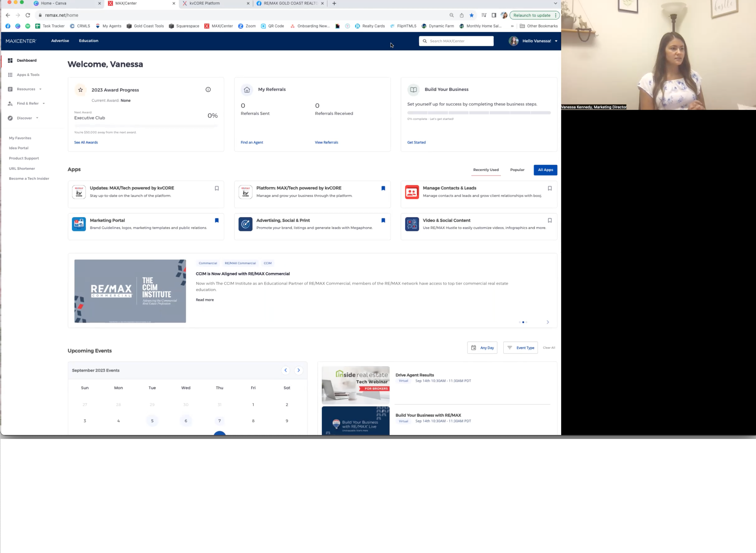
Task: Open the Event Type filter dropdown
Action: coord(520,348)
